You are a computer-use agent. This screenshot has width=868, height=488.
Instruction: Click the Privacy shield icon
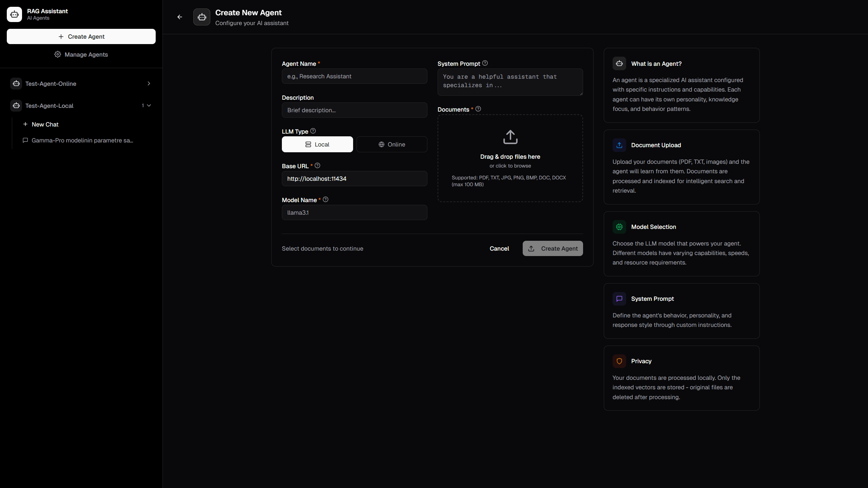[619, 361]
